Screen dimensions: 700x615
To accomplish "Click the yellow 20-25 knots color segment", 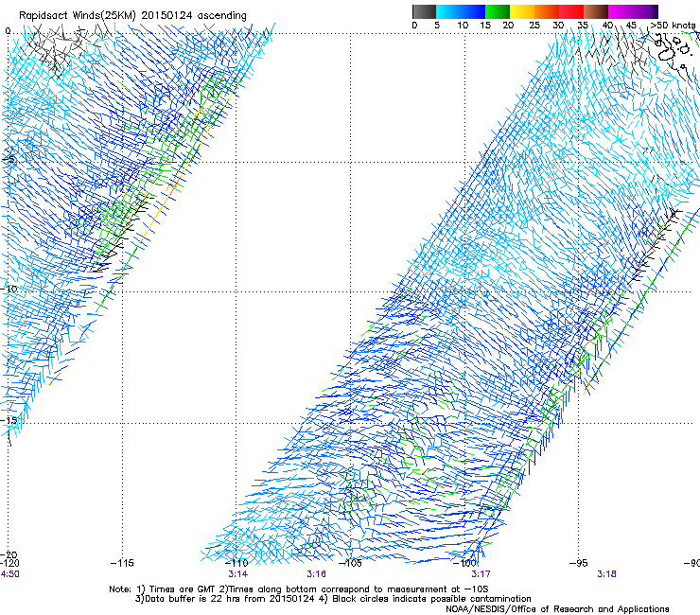I will click(x=522, y=11).
